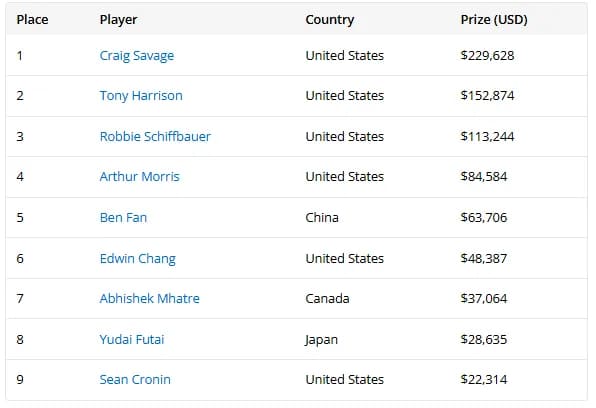Select the $229,628 first place prize cell
596x408 pixels.
487,56
